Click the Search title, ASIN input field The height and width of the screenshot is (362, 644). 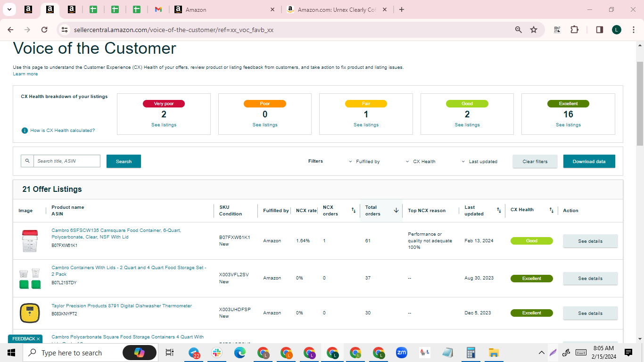67,161
